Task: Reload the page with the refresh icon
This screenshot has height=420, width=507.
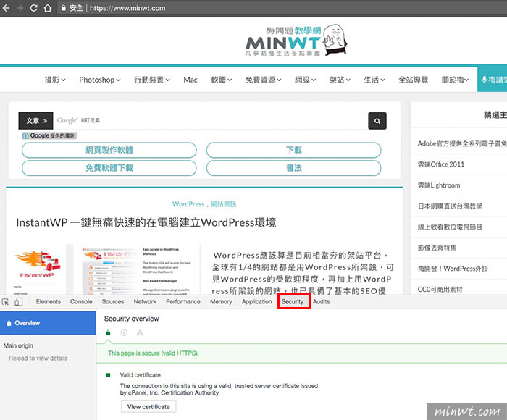Action: 33,8
